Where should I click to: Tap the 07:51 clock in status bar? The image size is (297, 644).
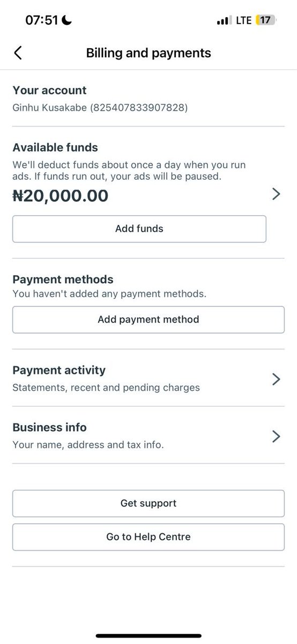point(43,20)
